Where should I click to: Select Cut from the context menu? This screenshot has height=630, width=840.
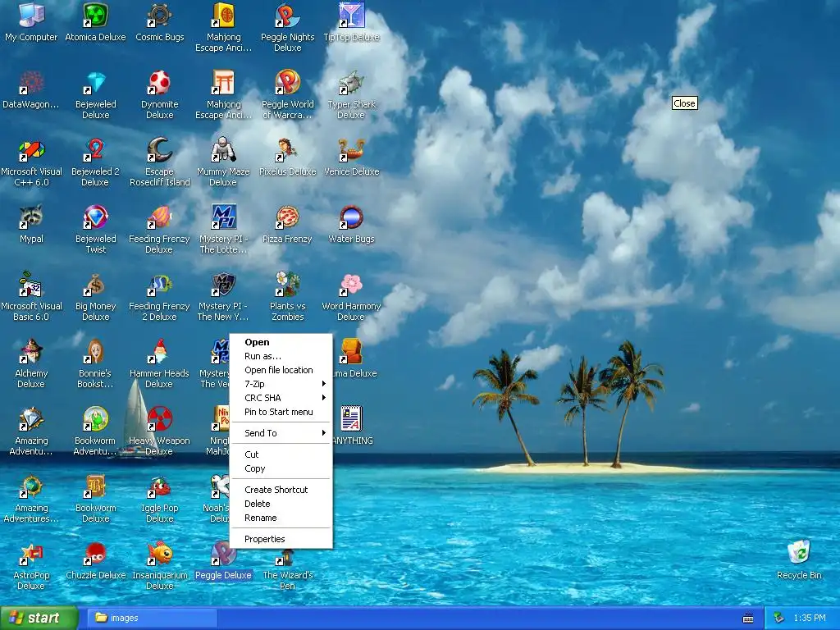click(x=281, y=454)
